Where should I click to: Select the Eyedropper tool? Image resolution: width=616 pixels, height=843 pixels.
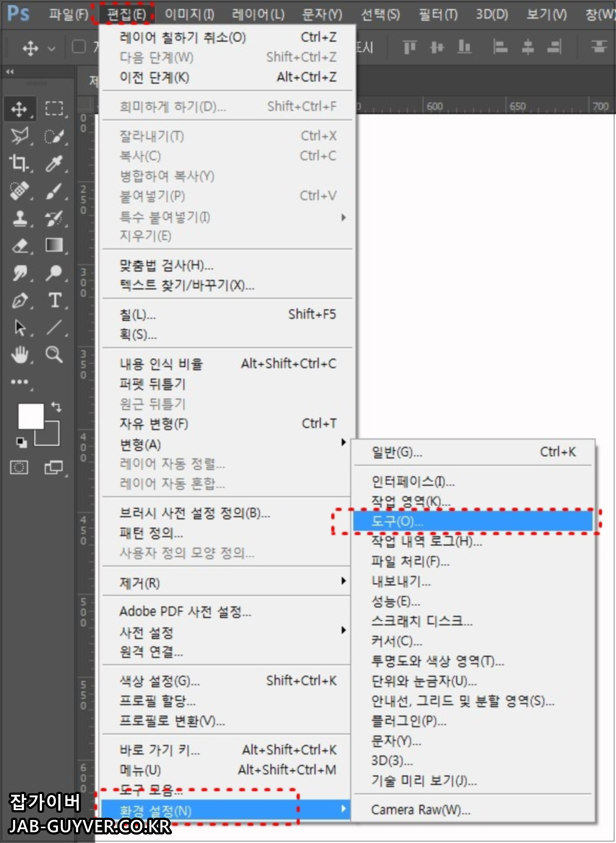click(x=54, y=163)
